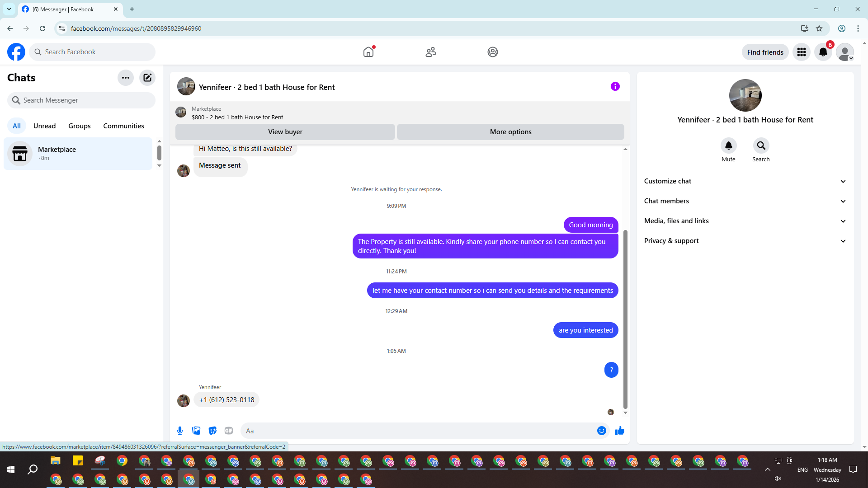Send a thumbs-up like
This screenshot has width=868, height=488.
(x=619, y=431)
